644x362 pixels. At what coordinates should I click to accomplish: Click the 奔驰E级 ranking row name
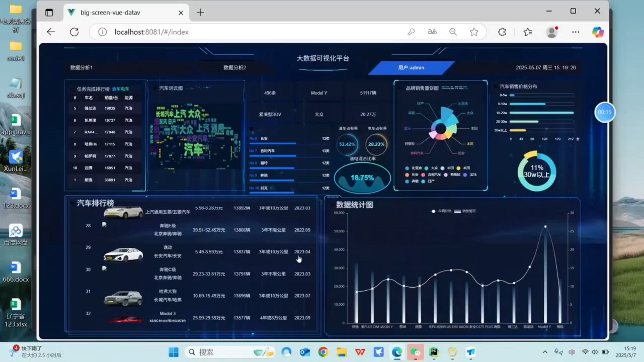click(x=168, y=226)
